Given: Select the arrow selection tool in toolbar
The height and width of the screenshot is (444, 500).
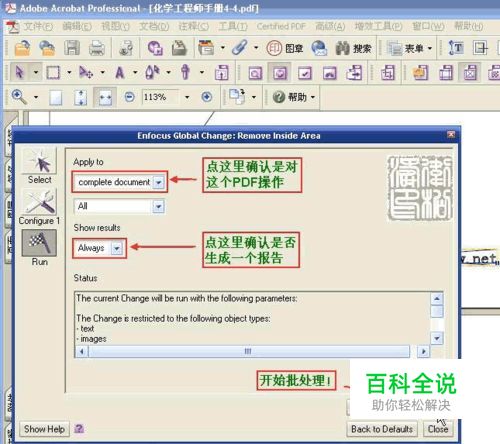Looking at the screenshot, I should tap(19, 72).
